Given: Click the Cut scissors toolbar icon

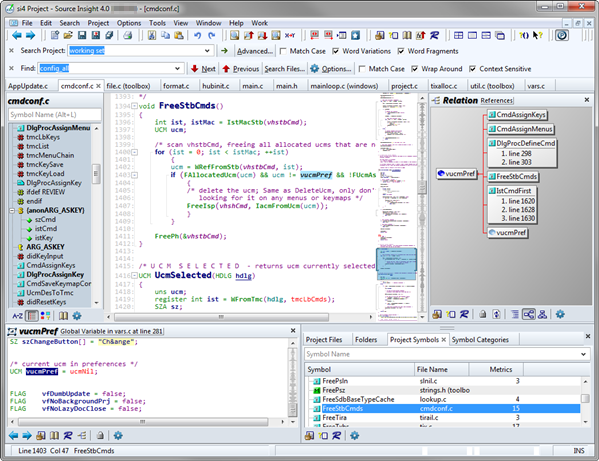Looking at the screenshot, I should [152, 36].
